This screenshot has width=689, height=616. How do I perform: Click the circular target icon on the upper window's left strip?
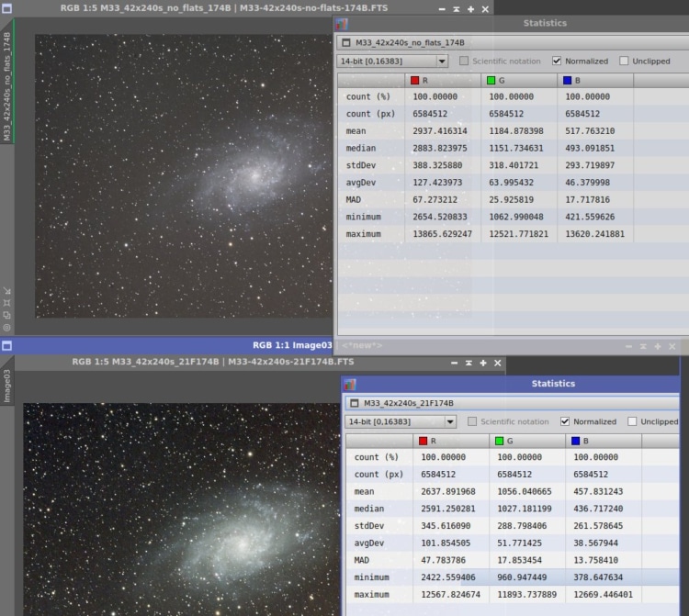(x=7, y=328)
